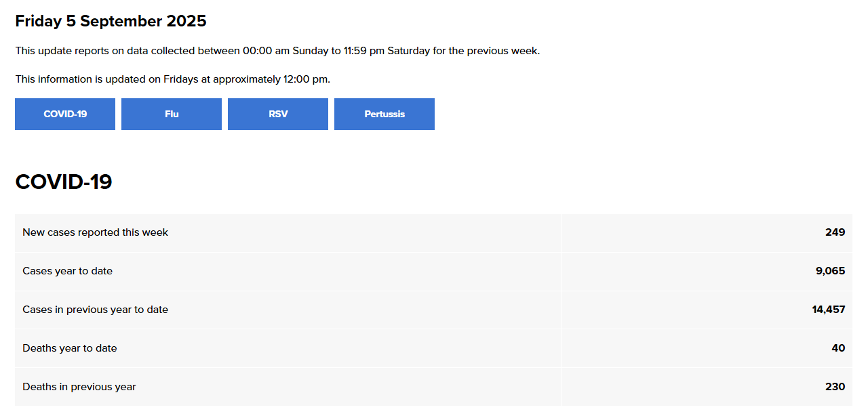Select the 230 deaths value
The height and width of the screenshot is (418, 868).
[835, 387]
